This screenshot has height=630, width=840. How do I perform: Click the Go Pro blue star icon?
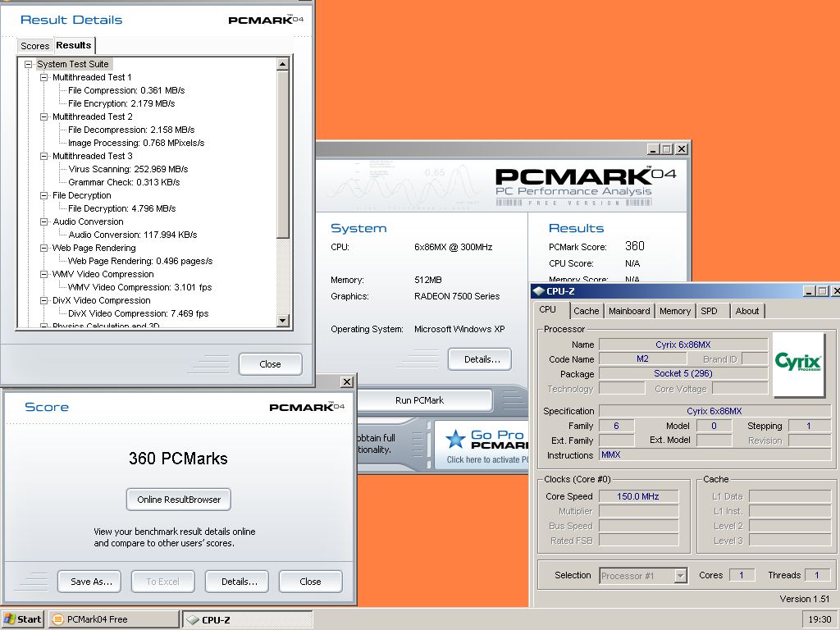456,440
